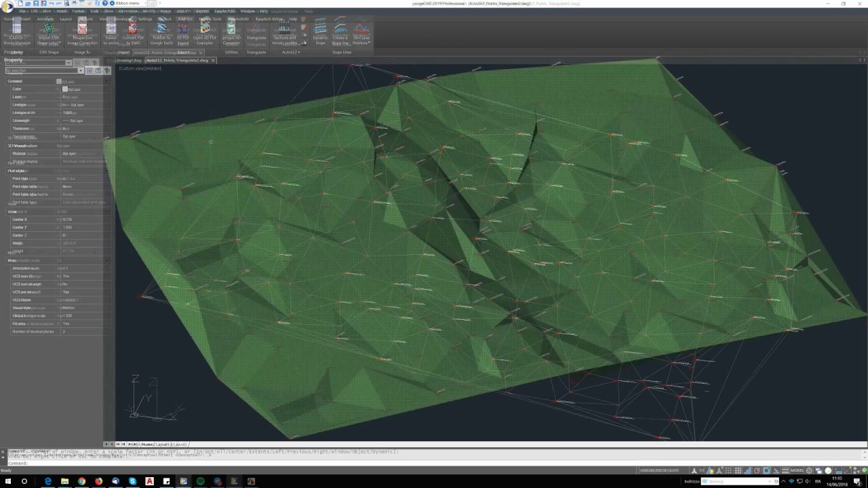This screenshot has height=488, width=868.
Task: Select the Raster to vector tool
Action: pyautogui.click(x=111, y=34)
